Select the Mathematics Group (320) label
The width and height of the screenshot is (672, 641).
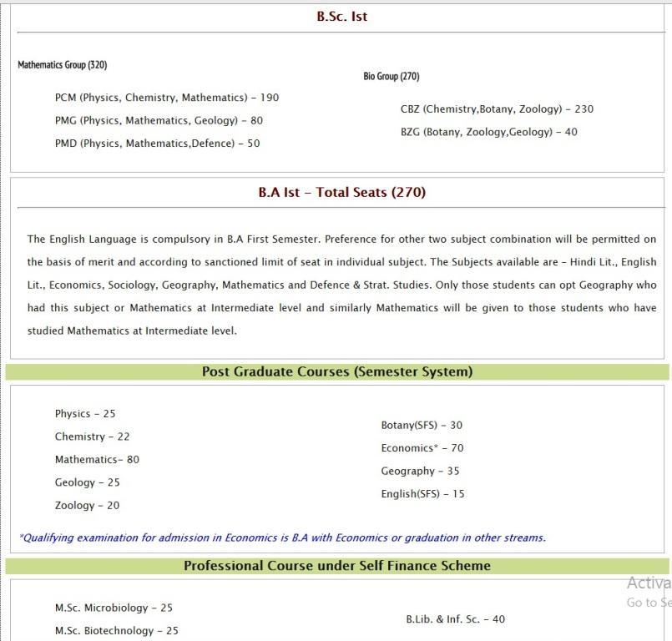point(63,65)
